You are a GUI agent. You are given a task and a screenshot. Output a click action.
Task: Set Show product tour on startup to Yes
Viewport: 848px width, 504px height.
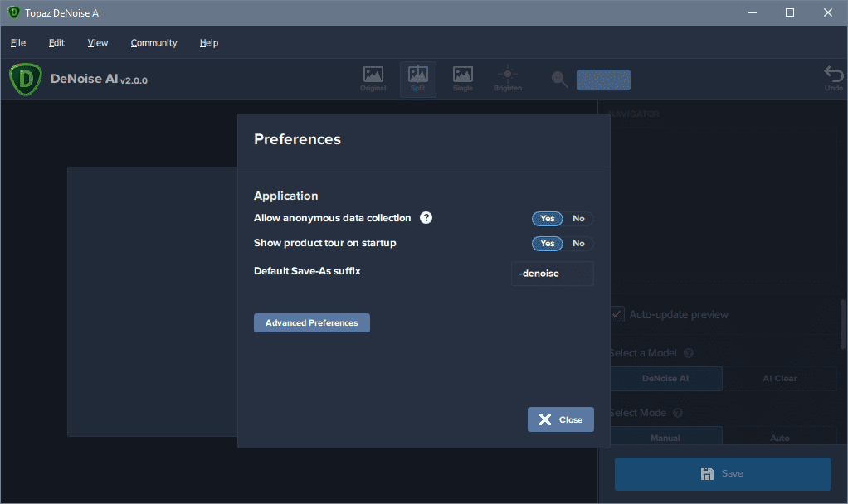pyautogui.click(x=548, y=243)
